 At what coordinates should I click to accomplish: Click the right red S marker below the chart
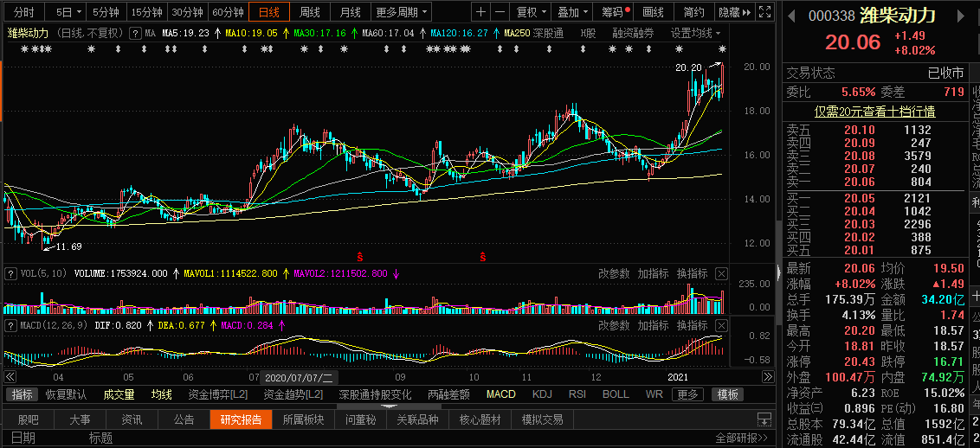[483, 256]
